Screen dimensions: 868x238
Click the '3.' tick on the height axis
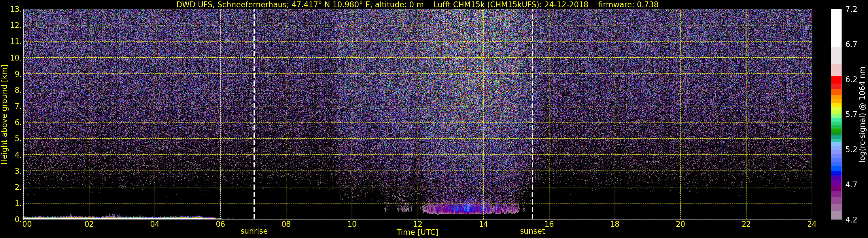(18, 171)
